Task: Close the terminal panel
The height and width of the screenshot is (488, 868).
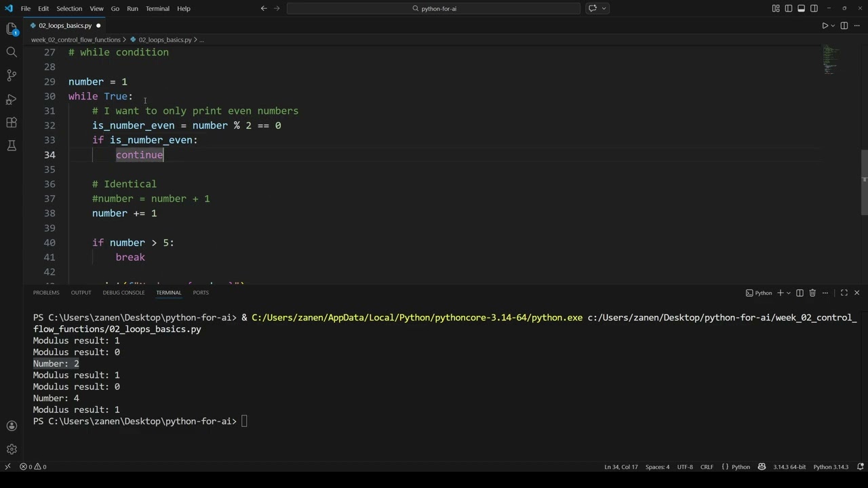Action: (857, 293)
